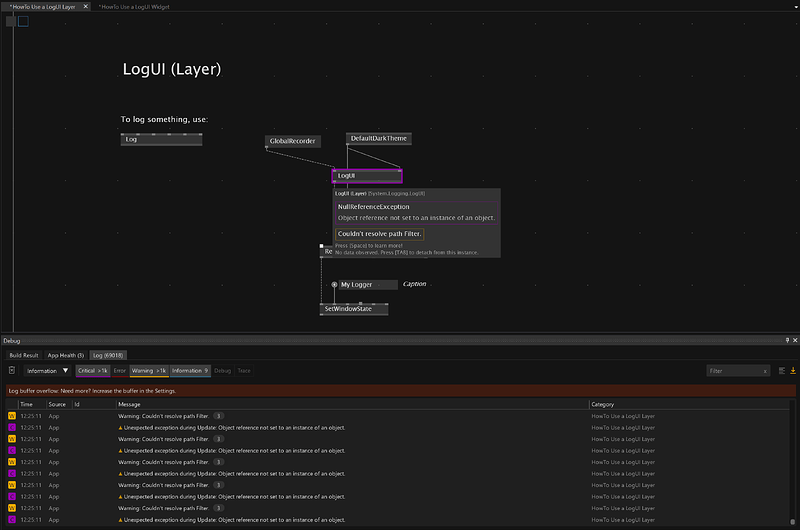Viewport: 800px width, 530px height.
Task: Pin the Debug panel
Action: point(787,340)
